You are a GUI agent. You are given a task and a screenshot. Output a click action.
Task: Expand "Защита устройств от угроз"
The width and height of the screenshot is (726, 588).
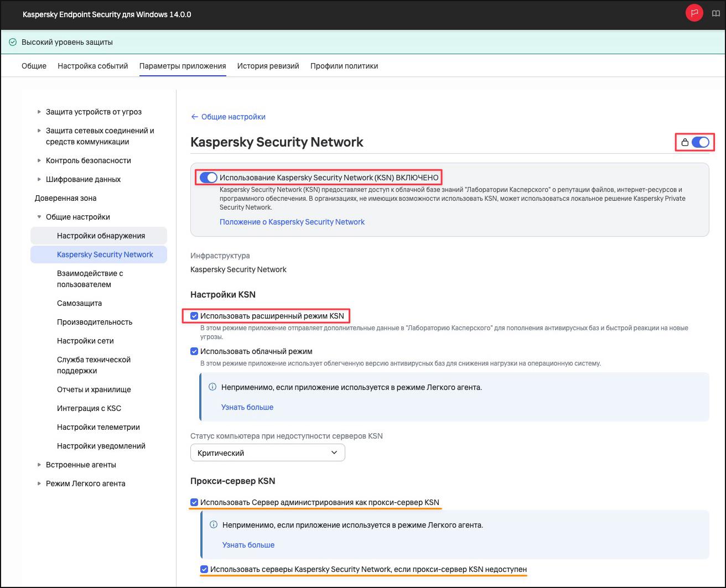[x=39, y=112]
